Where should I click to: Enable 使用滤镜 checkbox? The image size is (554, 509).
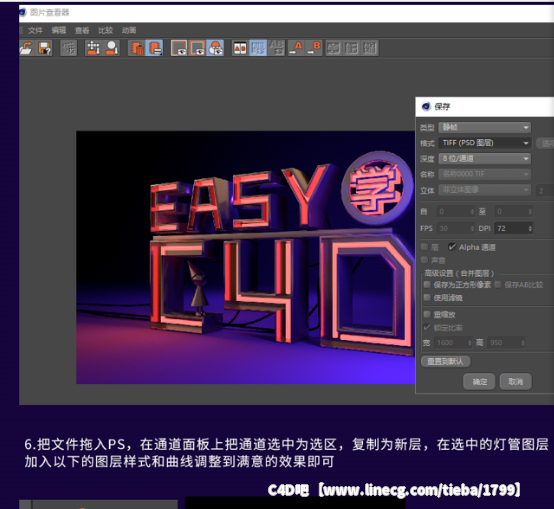[x=427, y=297]
